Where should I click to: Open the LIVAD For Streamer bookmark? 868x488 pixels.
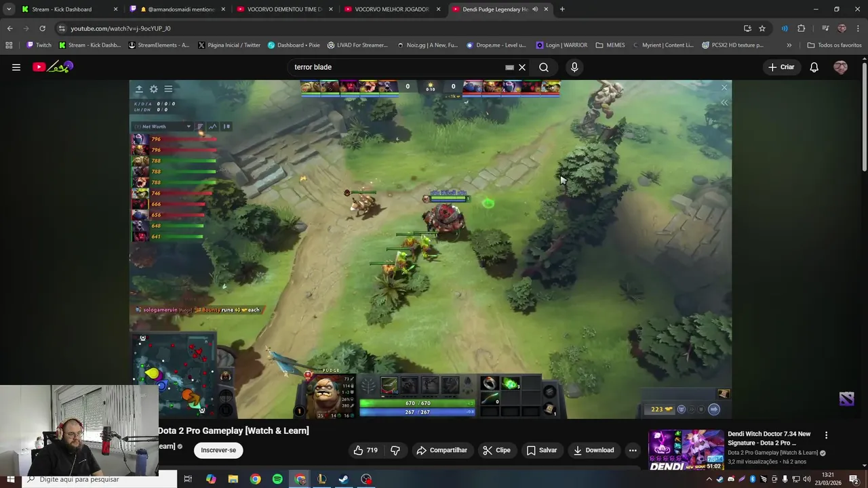tap(357, 45)
